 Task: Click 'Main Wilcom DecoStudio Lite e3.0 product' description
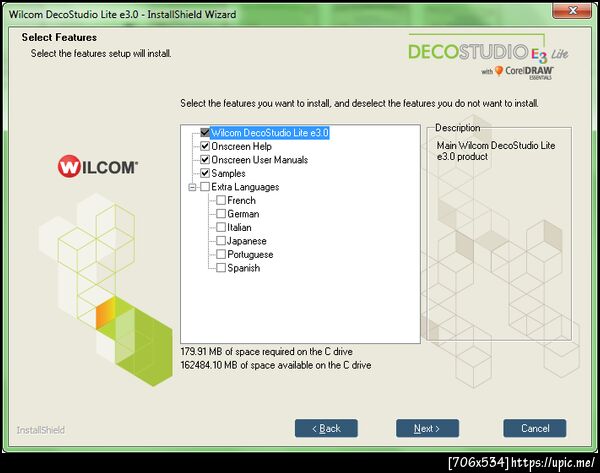coord(496,151)
